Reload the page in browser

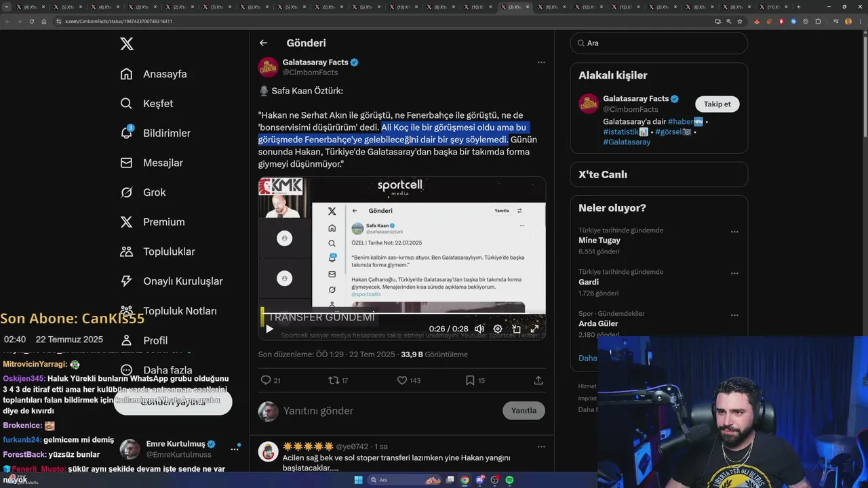pos(31,21)
